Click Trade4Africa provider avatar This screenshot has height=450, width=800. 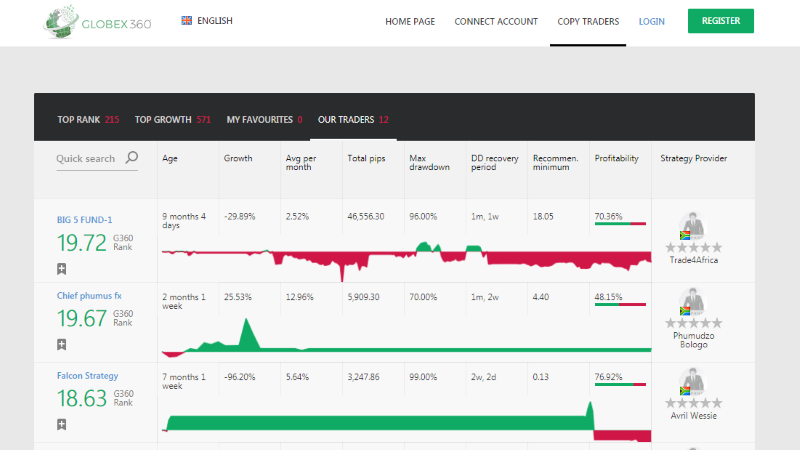tap(692, 226)
